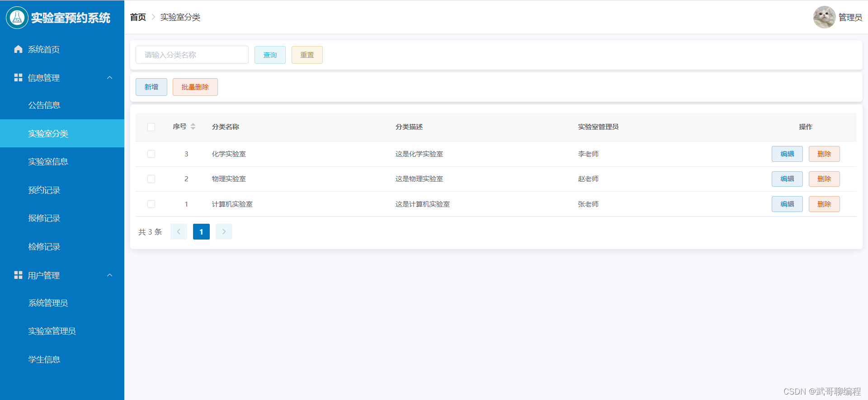Click the 管理员 username label
Screen dimensions: 868x400
coord(850,17)
